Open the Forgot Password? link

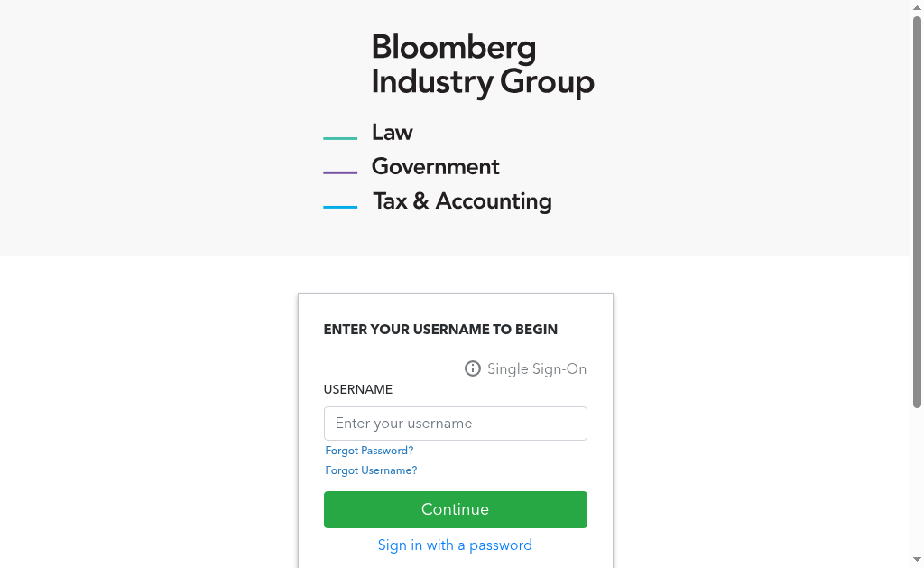coord(369,451)
